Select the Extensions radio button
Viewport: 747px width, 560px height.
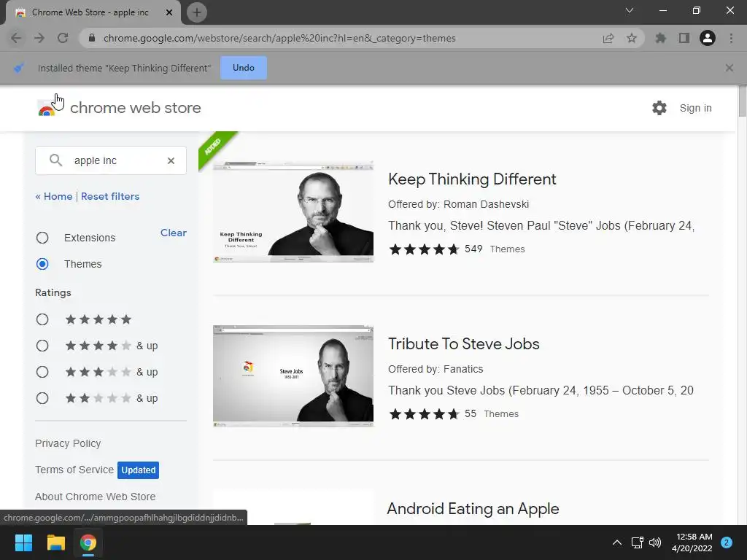(x=42, y=238)
